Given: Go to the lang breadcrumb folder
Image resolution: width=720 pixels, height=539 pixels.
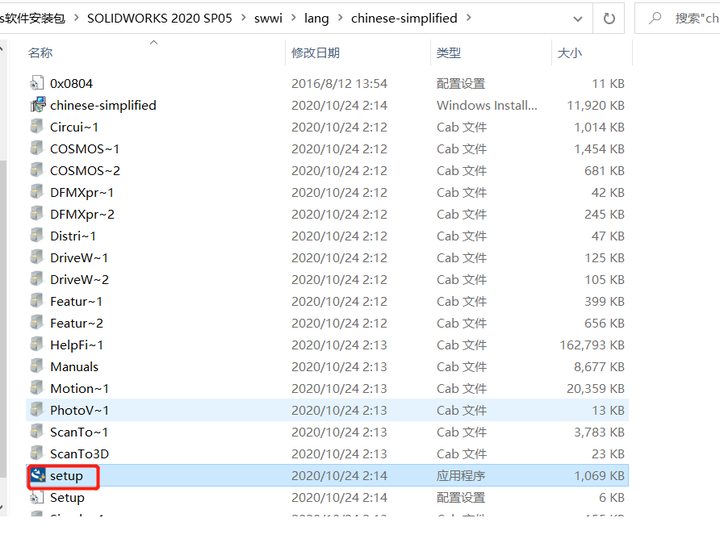Looking at the screenshot, I should pyautogui.click(x=316, y=18).
